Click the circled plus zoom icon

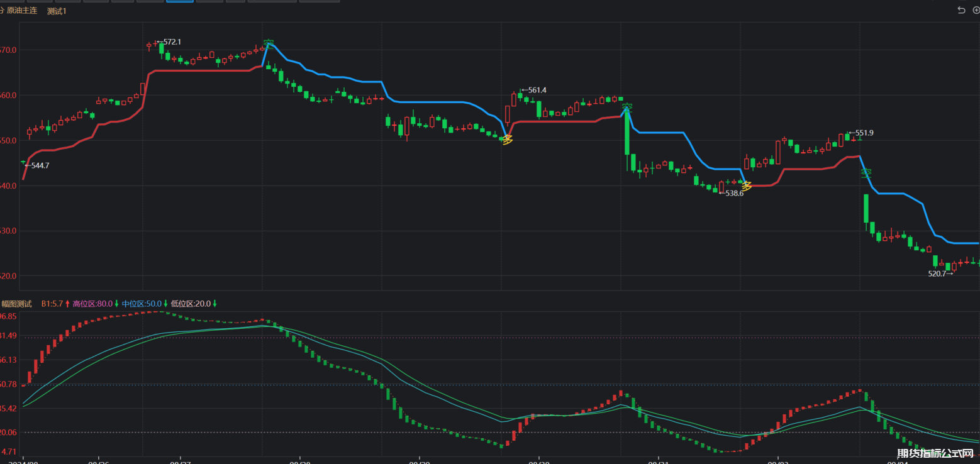976,10
